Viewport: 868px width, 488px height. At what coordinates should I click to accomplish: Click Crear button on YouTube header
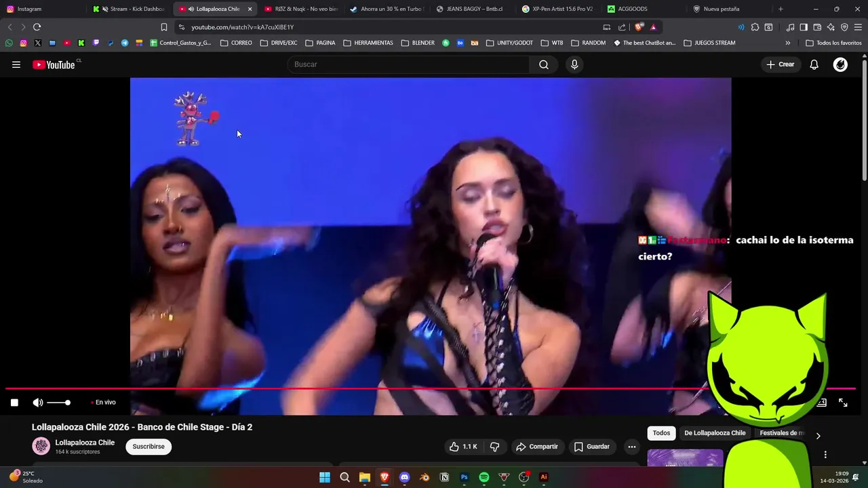click(780, 64)
